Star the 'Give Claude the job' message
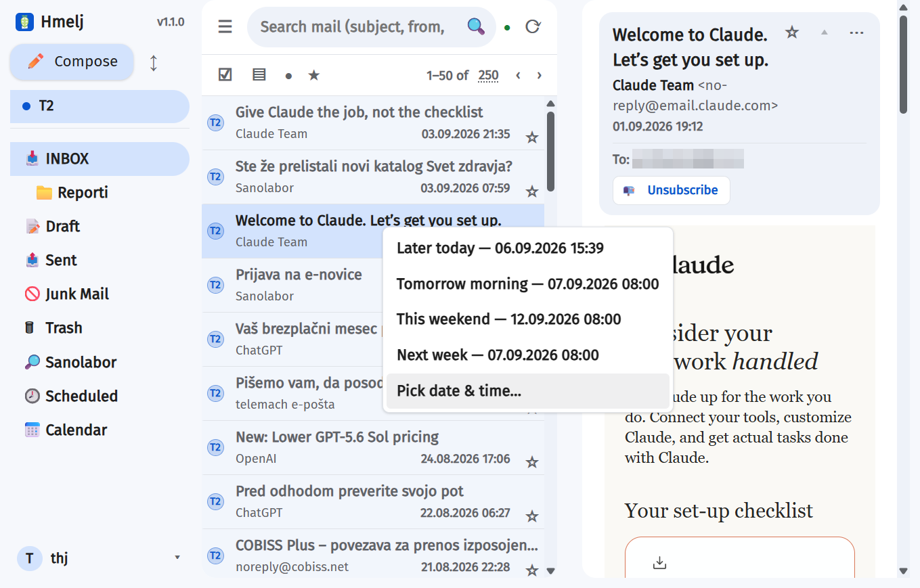The height and width of the screenshot is (588, 920). [x=532, y=138]
